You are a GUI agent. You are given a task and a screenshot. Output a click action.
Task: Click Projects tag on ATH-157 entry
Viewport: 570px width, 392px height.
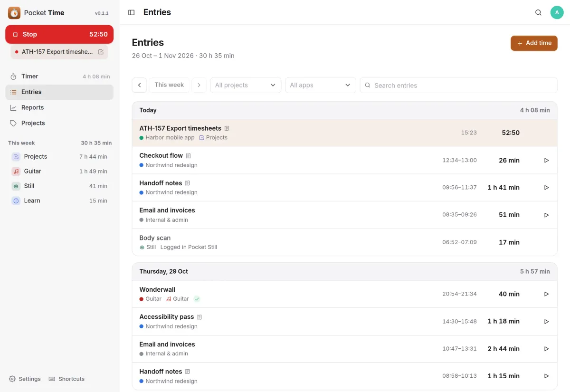213,138
